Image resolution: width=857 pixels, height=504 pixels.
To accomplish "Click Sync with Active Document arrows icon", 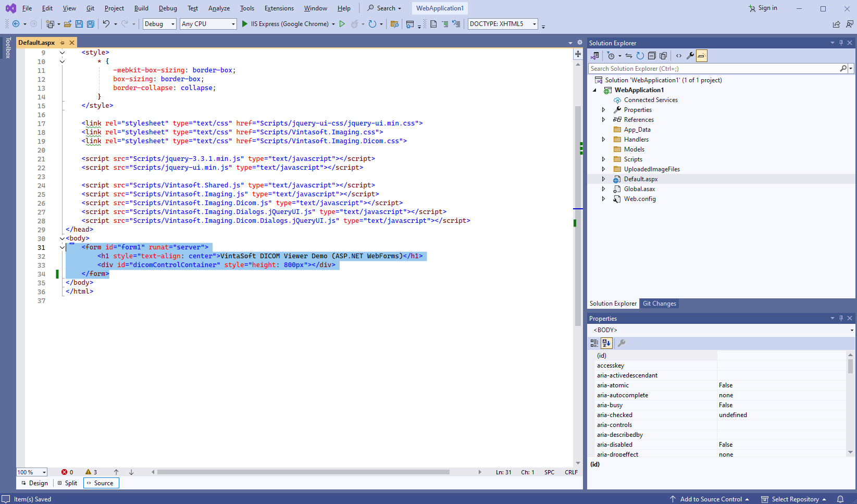I will coord(629,56).
